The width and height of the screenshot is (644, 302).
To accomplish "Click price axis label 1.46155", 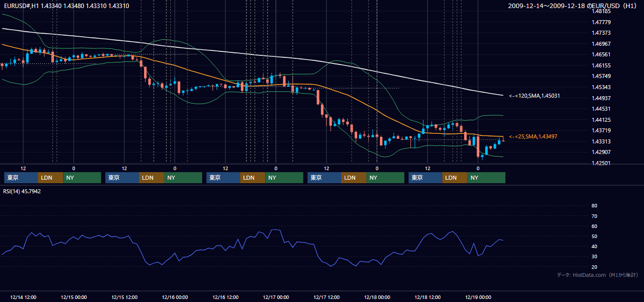I will 601,65.
